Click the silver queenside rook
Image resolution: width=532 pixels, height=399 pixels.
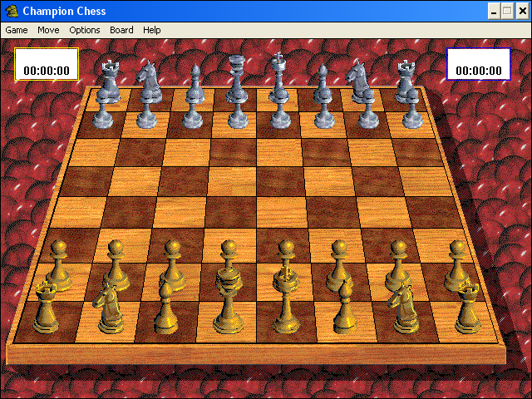(x=109, y=81)
